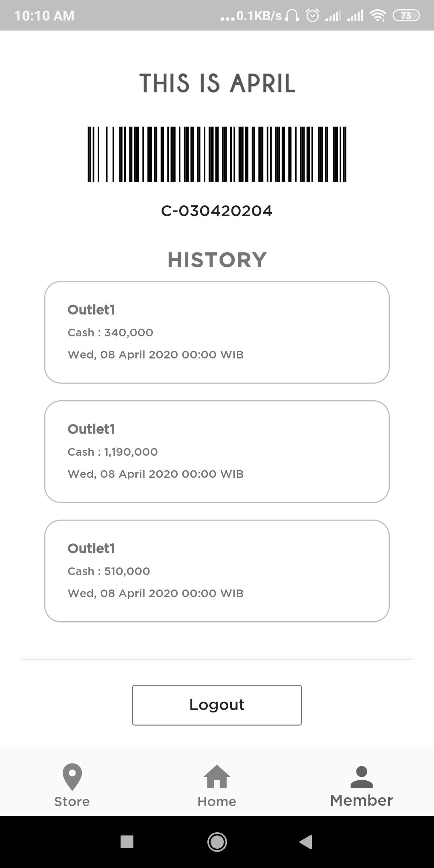Open the Cash 510,000 history card
This screenshot has height=868, width=434.
217,571
